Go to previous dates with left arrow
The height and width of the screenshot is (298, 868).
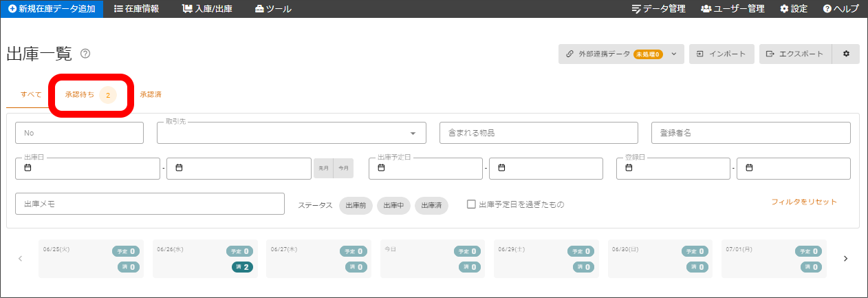[20, 259]
